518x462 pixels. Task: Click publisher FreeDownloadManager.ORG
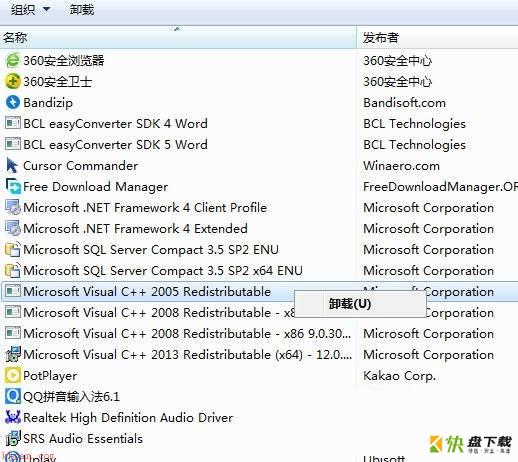440,187
